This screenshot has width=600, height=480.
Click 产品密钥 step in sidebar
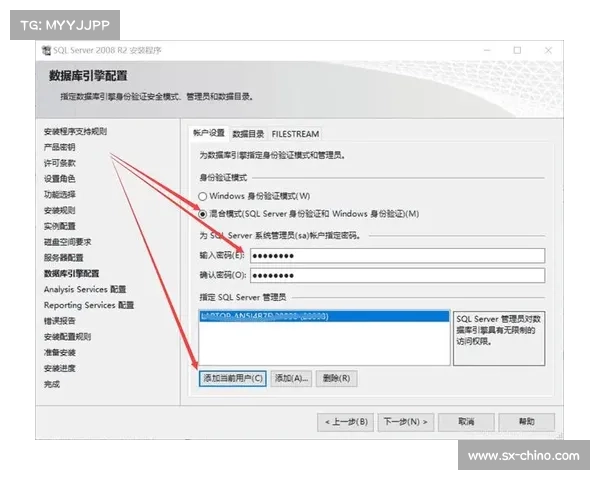(x=59, y=147)
